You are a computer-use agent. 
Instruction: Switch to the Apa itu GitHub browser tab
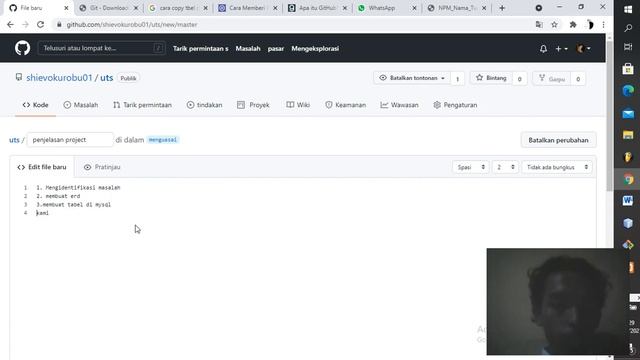click(317, 8)
